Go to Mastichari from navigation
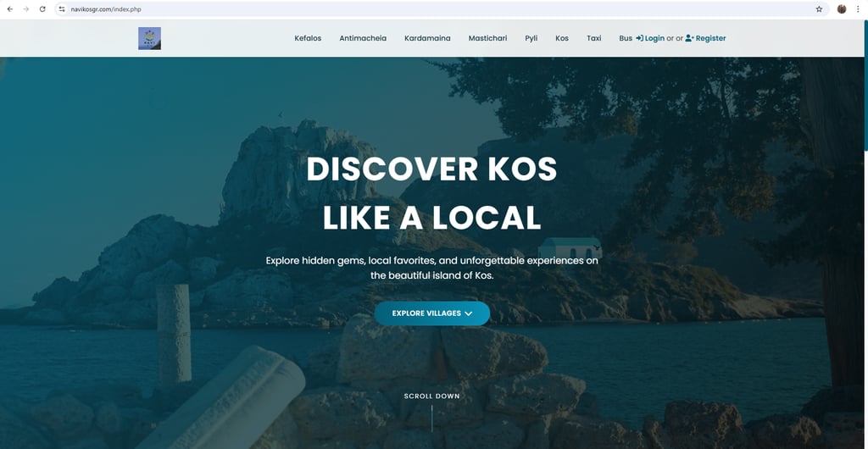The image size is (868, 449). [487, 38]
